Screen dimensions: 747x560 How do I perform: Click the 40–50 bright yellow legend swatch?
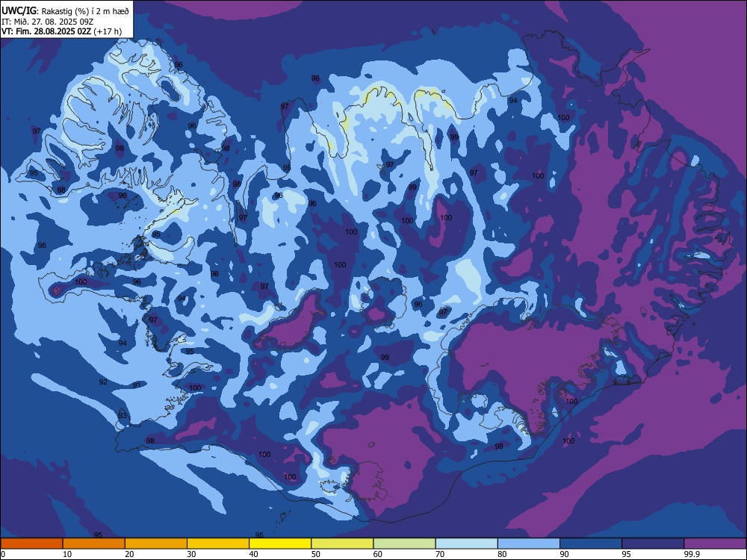pos(280,544)
